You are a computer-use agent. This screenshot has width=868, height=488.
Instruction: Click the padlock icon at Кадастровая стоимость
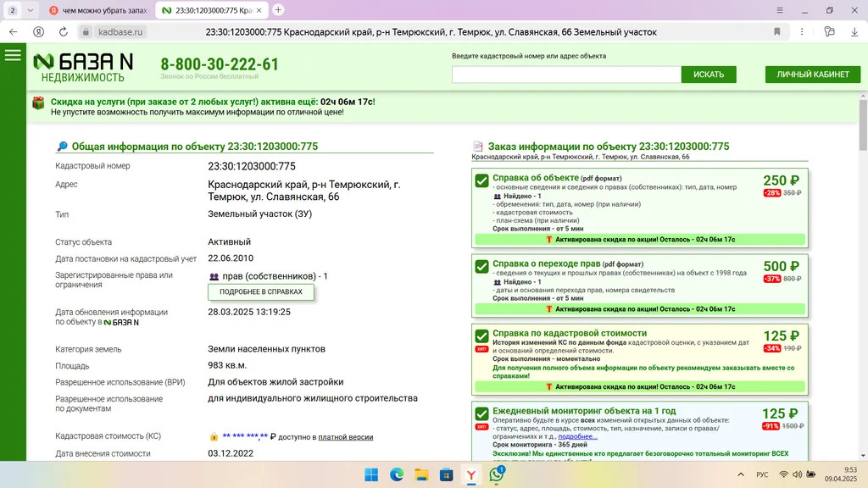point(214,437)
